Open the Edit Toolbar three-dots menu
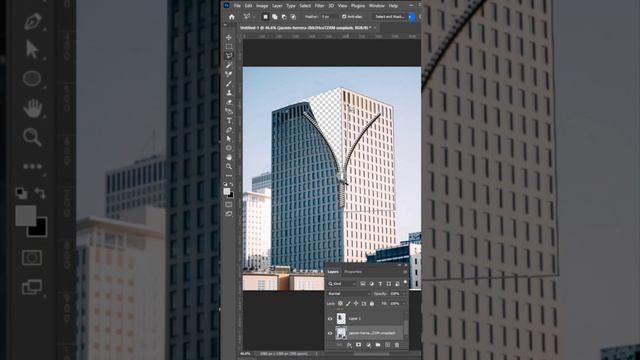The width and height of the screenshot is (640, 360). 229,176
